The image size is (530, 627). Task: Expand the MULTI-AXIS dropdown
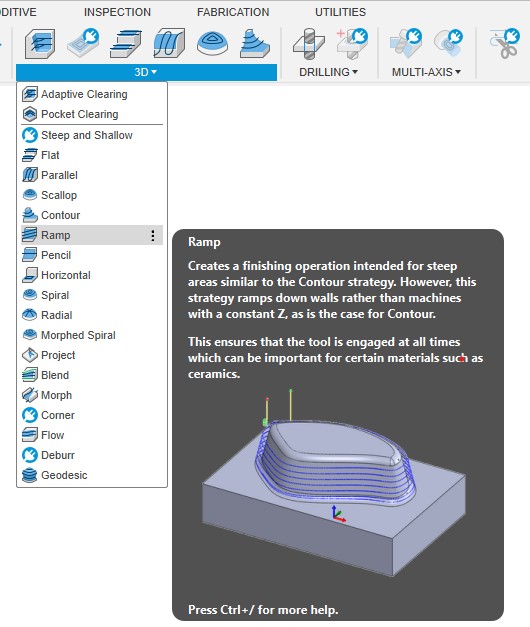coord(426,72)
